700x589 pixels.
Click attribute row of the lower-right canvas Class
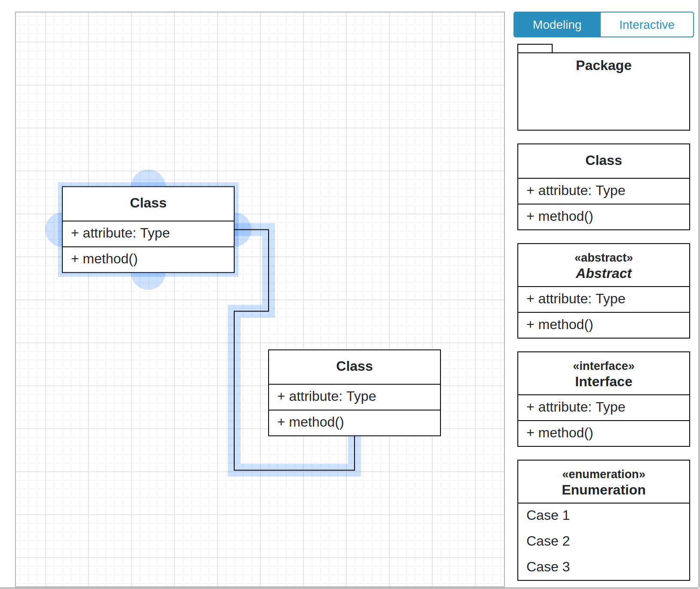[355, 397]
